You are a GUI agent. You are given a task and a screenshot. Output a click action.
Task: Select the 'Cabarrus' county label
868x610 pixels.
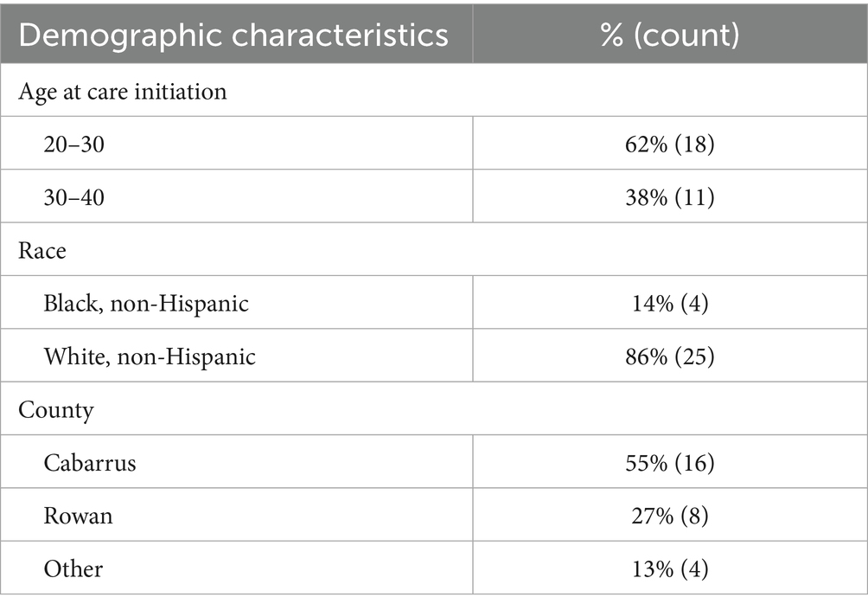click(90, 463)
